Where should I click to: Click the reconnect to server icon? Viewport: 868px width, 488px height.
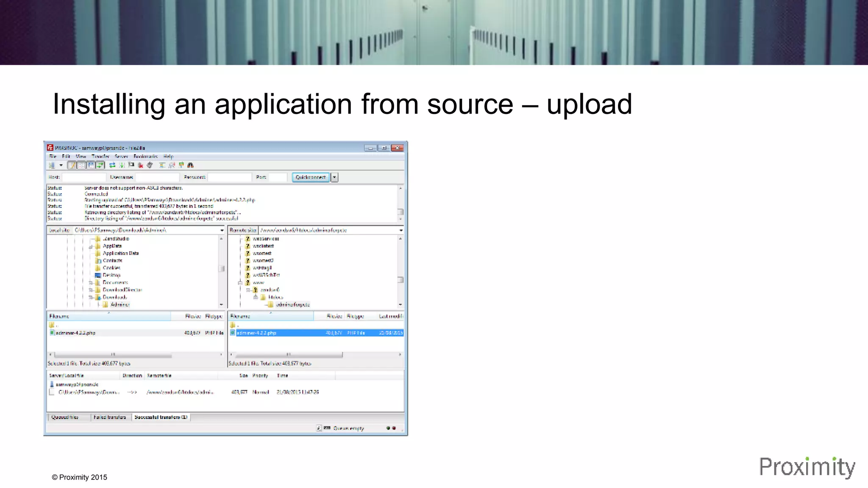150,165
